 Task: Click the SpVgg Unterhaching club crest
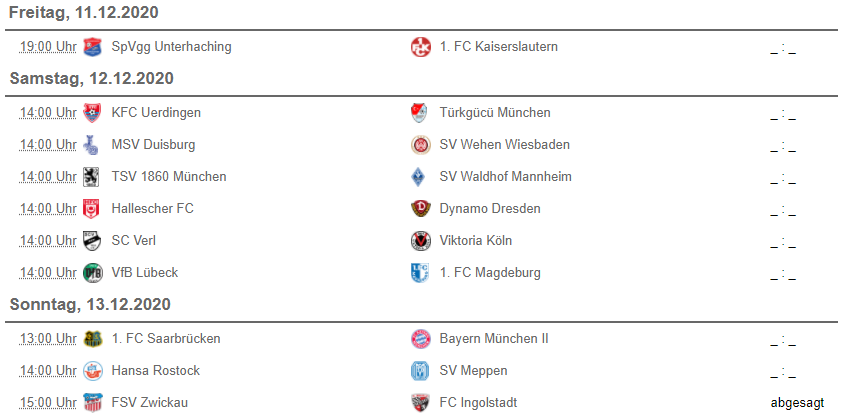(x=93, y=47)
